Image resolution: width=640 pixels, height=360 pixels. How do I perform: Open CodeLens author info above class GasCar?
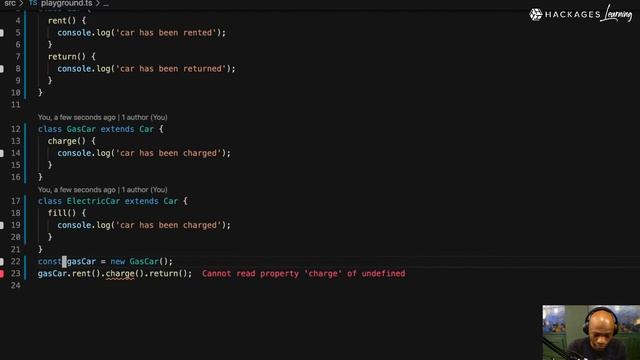pos(102,117)
